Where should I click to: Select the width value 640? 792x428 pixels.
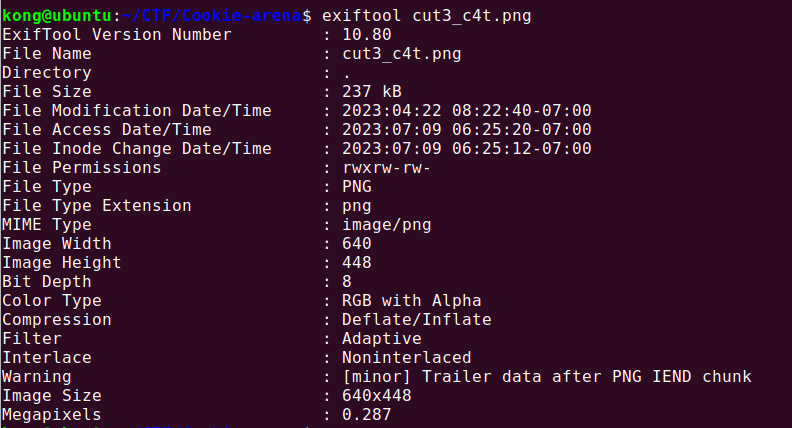coord(357,244)
